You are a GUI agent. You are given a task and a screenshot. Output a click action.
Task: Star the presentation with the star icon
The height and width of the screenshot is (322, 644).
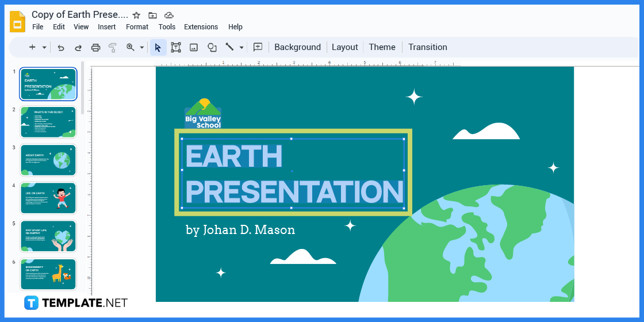click(136, 15)
